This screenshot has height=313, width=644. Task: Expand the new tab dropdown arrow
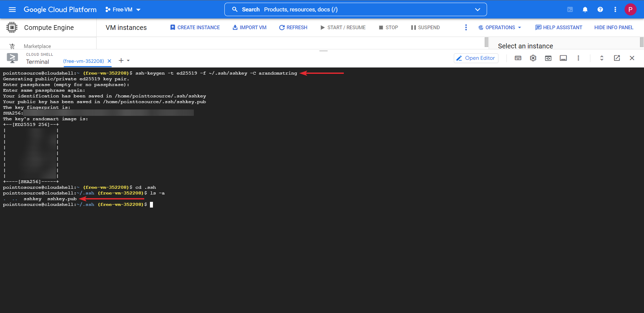point(128,61)
